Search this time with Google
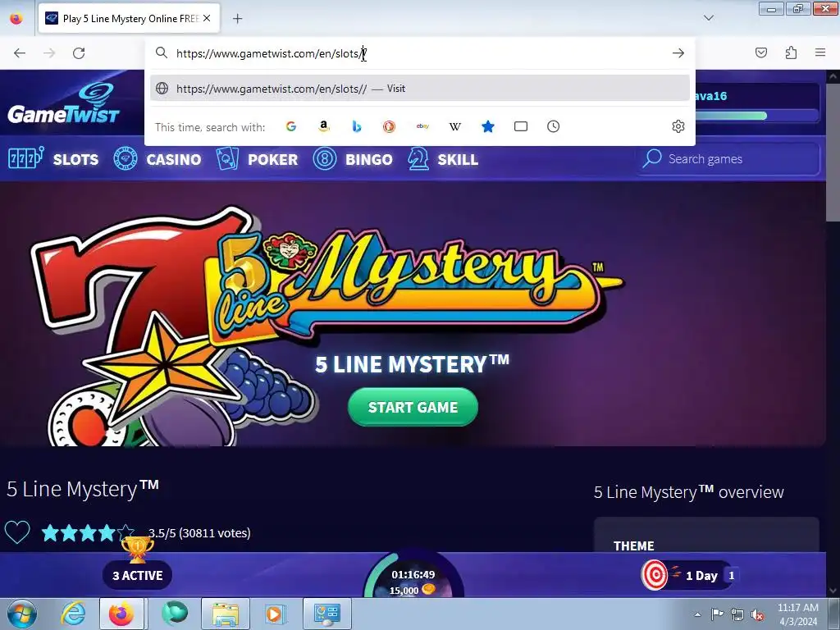Image resolution: width=840 pixels, height=630 pixels. pos(291,126)
